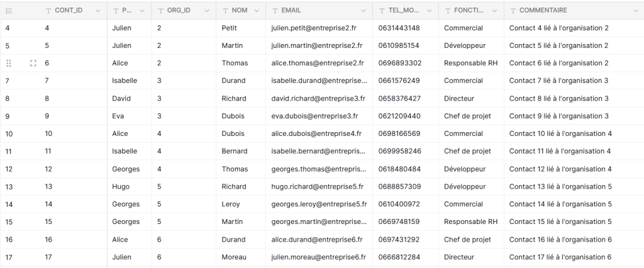Click the text type icon beside COMMENTAIRE
This screenshot has height=268, width=644.
coord(513,11)
